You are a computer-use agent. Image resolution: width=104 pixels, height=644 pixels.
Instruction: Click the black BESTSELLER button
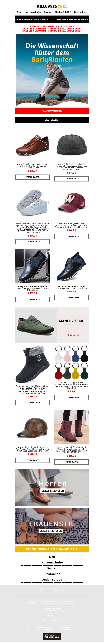coord(52,120)
